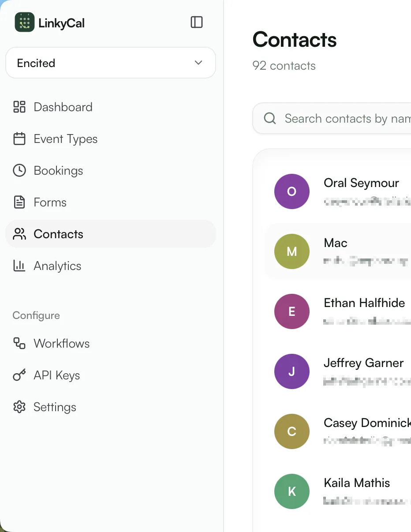The height and width of the screenshot is (532, 411).
Task: Open Workflows under Configure
Action: [111, 343]
